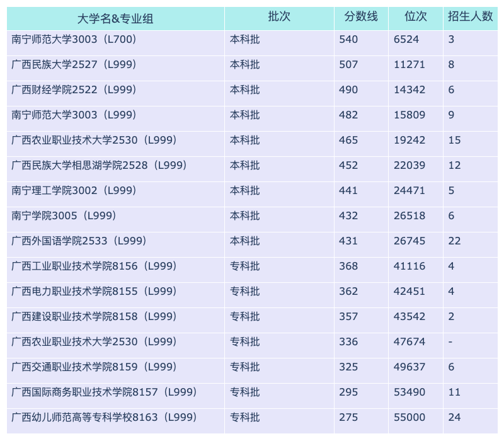Viewport: 504px width, 441px height.
Task: Click rank value 15809
Action: pos(409,115)
